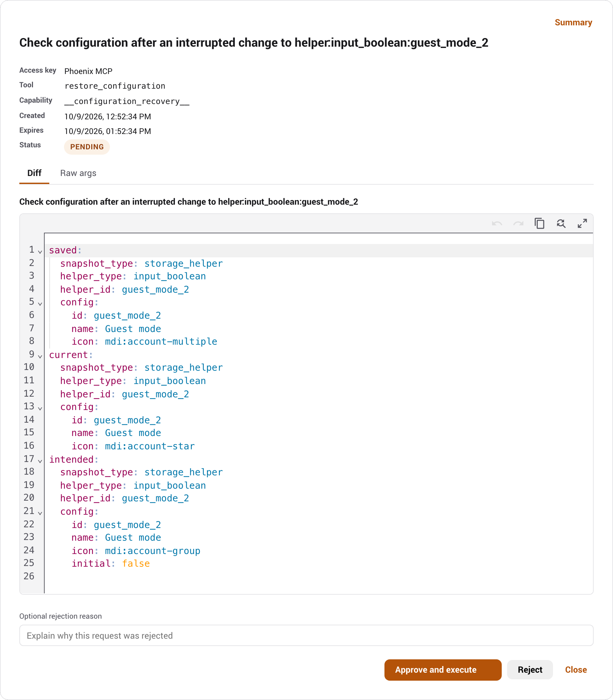Collapse the 'current' block at line 9
Viewport: 613px width, 700px height.
pos(40,357)
